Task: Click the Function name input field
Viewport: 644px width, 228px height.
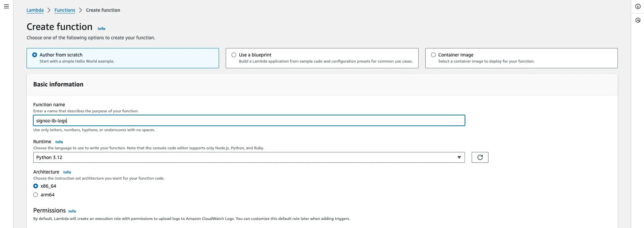Action: [249, 120]
